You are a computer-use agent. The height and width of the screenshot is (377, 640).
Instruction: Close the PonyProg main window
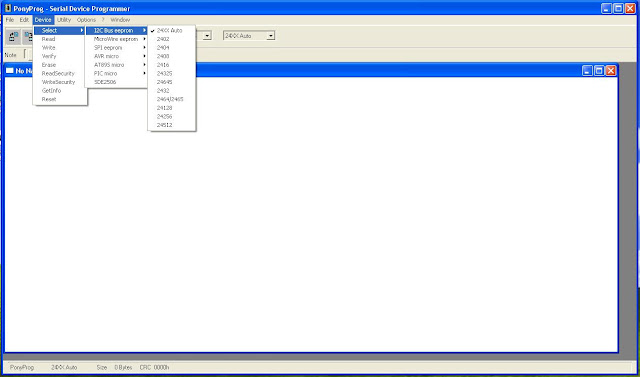coord(630,9)
